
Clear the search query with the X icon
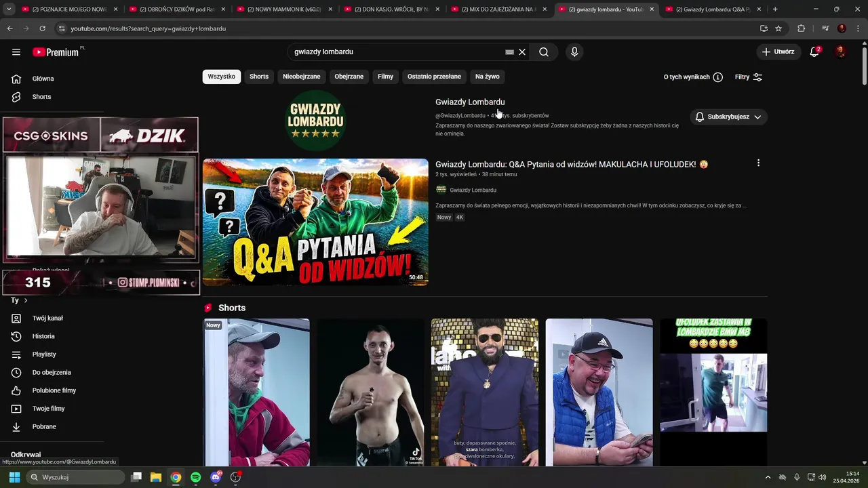click(522, 52)
